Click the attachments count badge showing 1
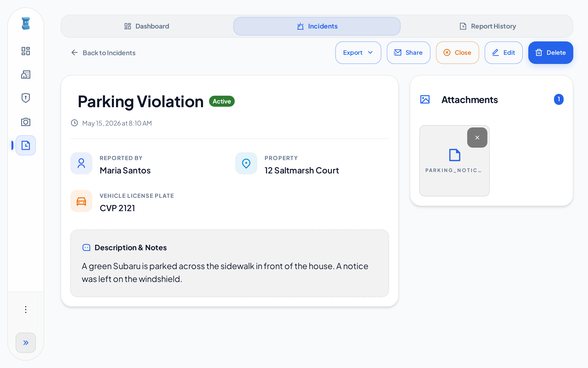588x368 pixels. pyautogui.click(x=559, y=99)
